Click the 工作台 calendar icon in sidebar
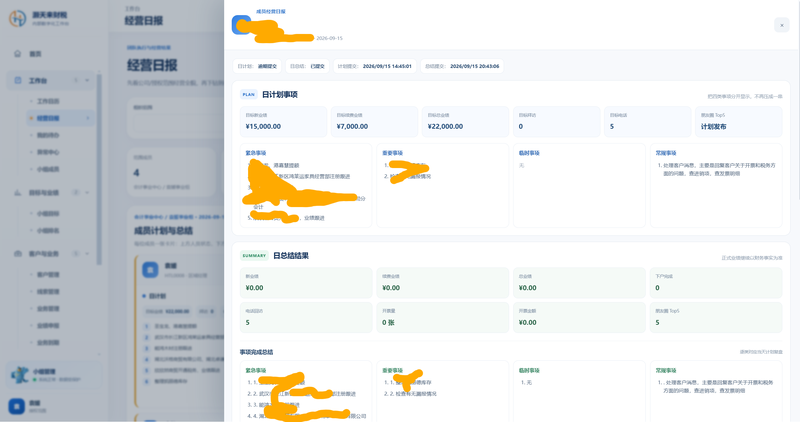The height and width of the screenshot is (422, 800). click(x=18, y=80)
